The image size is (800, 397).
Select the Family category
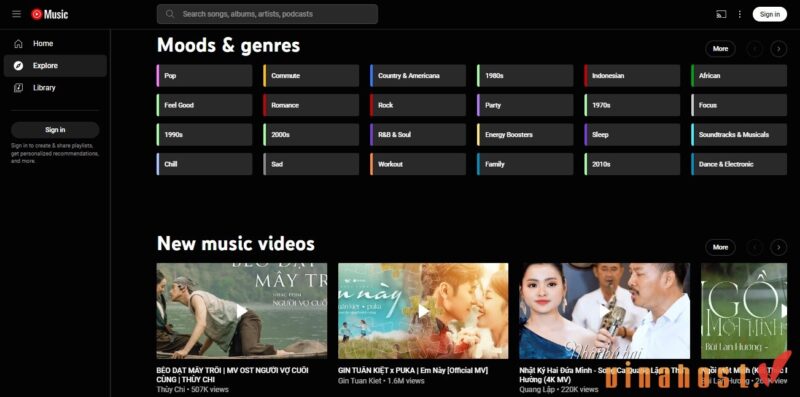525,164
